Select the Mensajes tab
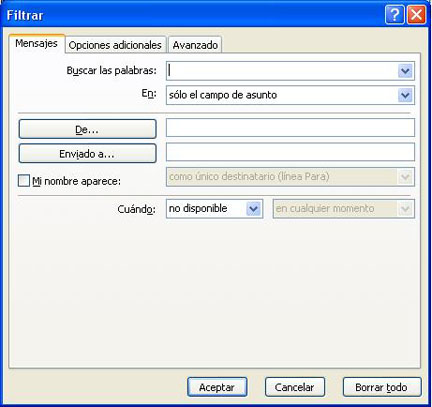Image resolution: width=432 pixels, height=407 pixels. (x=36, y=43)
